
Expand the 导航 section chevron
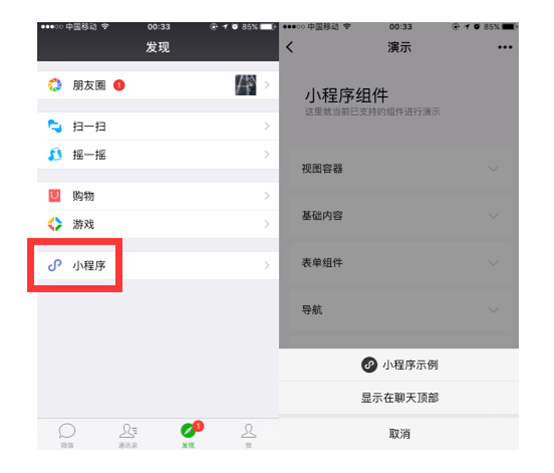[x=494, y=310]
